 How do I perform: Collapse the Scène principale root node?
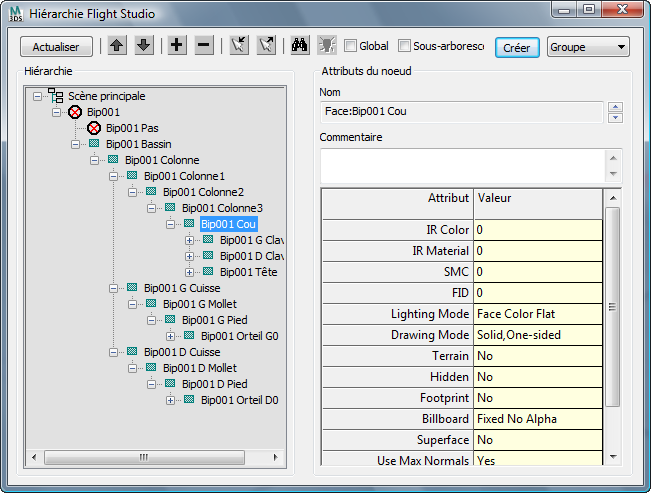[37, 96]
